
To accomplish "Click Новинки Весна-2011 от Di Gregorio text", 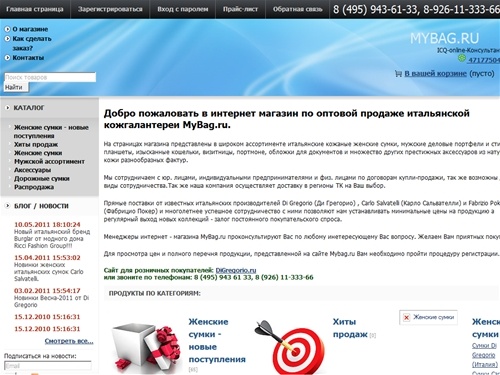I will (51, 301).
